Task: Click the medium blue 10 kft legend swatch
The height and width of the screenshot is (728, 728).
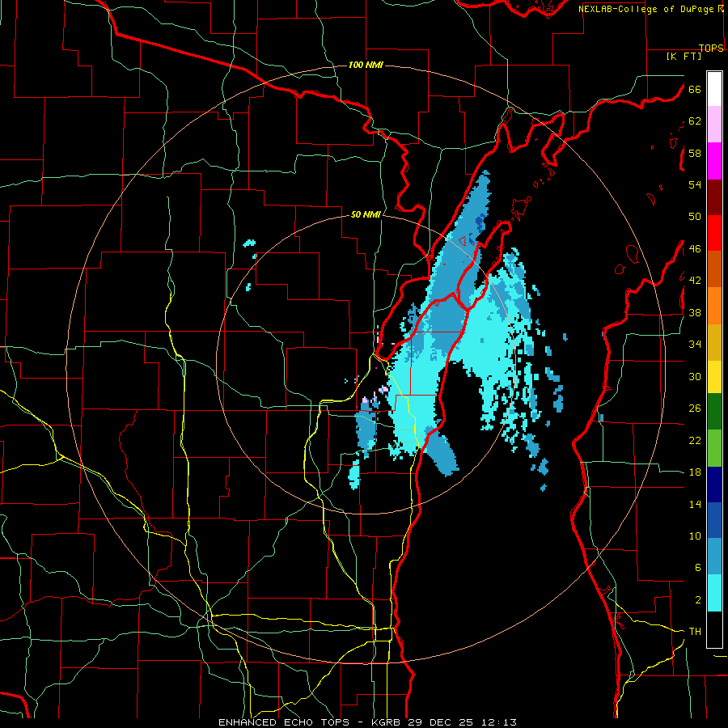Action: click(x=714, y=520)
